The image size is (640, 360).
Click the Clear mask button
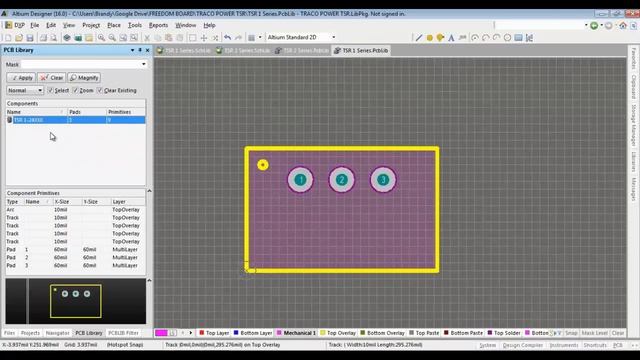pyautogui.click(x=52, y=78)
